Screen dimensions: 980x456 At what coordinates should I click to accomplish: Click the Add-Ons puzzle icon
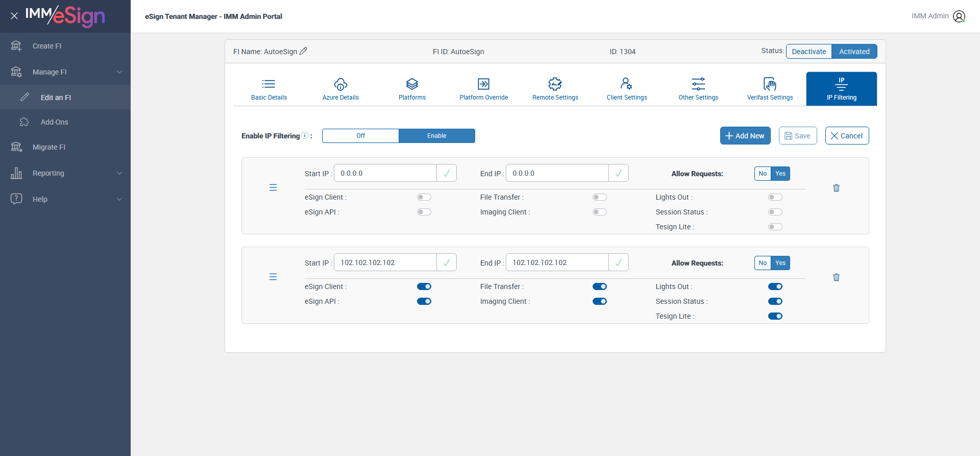[24, 122]
